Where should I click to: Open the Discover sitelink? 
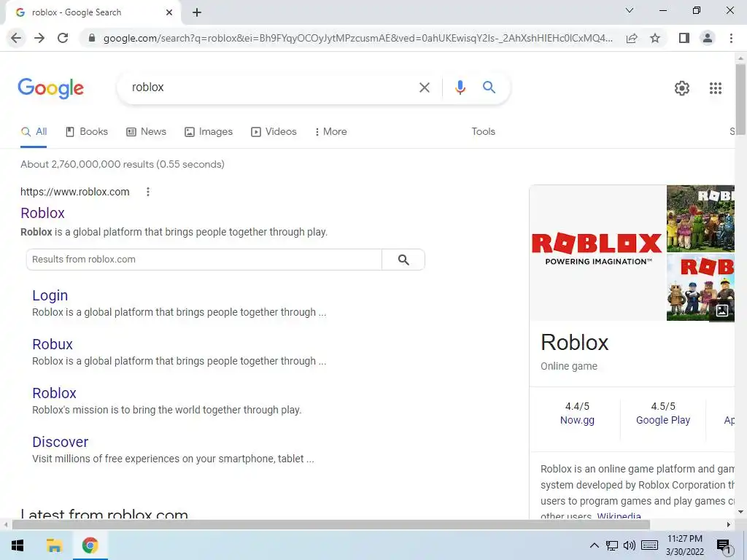[x=61, y=442]
